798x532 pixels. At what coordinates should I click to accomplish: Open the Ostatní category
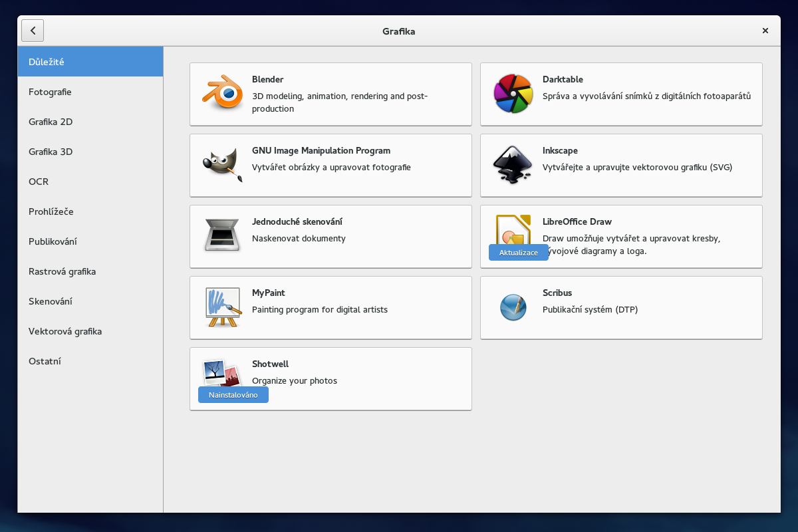tap(44, 361)
